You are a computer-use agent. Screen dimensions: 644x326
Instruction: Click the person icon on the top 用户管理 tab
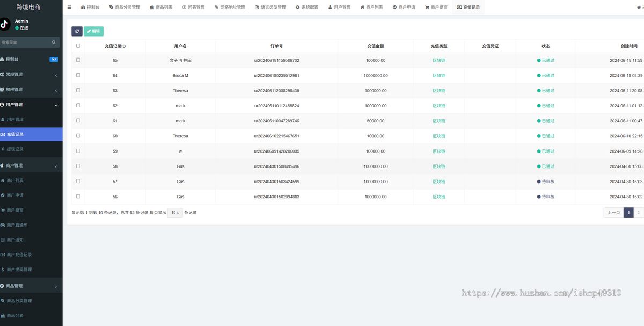pos(330,8)
